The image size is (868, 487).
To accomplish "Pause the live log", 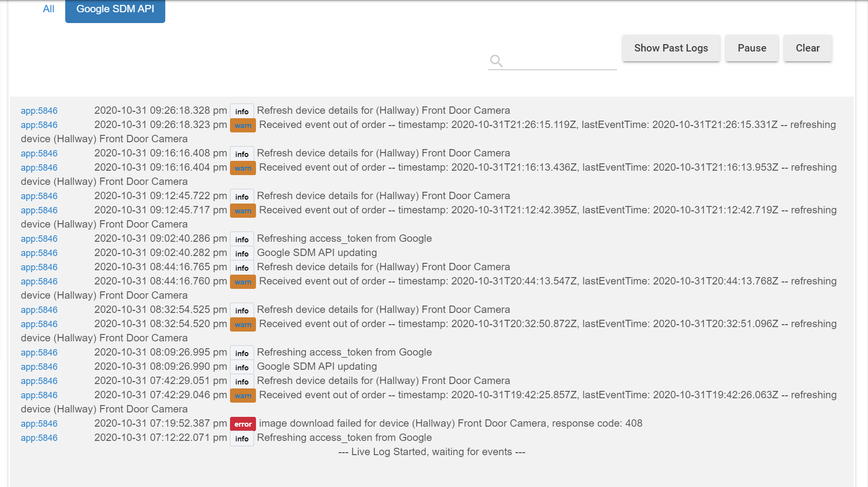I will (x=752, y=48).
